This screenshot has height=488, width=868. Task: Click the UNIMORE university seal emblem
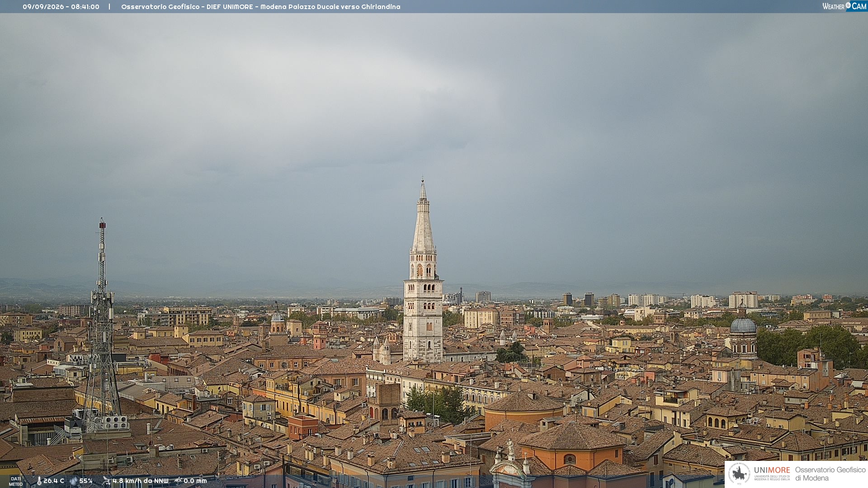739,474
